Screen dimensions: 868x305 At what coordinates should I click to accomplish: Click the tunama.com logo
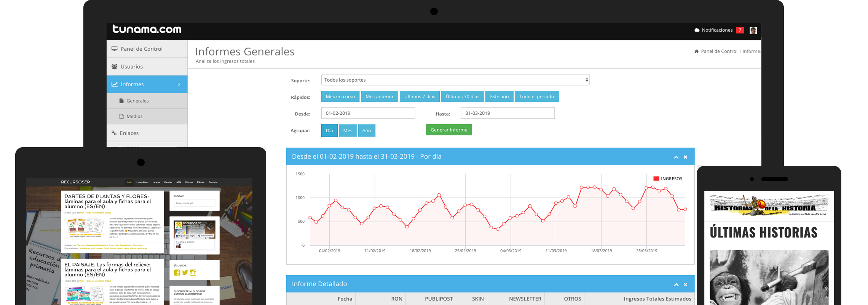pyautogui.click(x=147, y=29)
